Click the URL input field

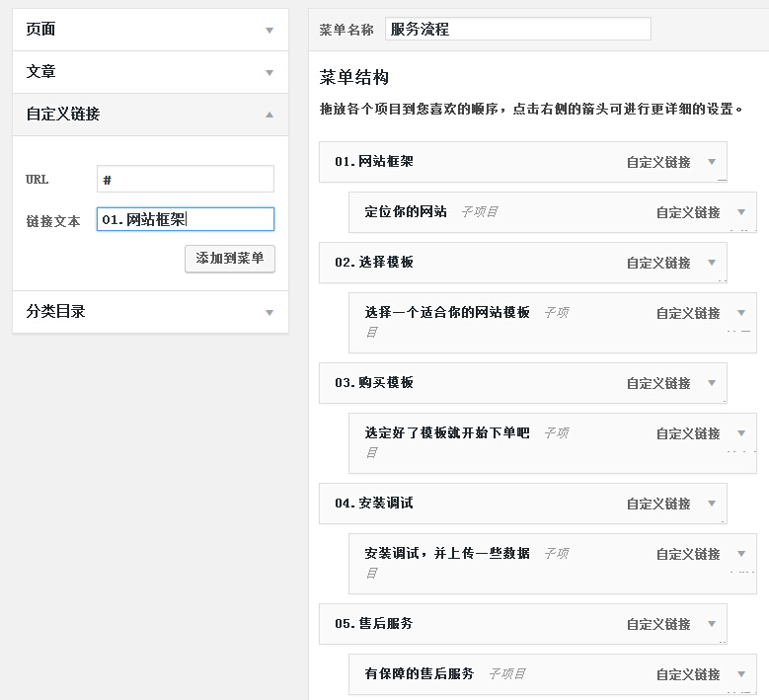[x=186, y=179]
